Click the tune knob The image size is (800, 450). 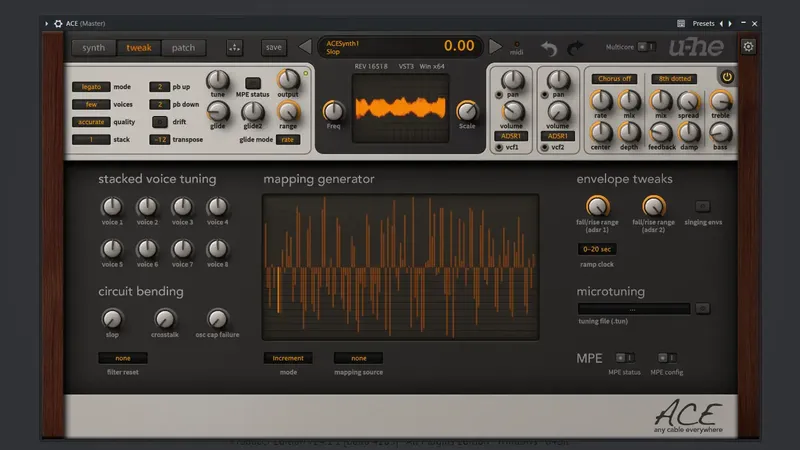(x=217, y=80)
